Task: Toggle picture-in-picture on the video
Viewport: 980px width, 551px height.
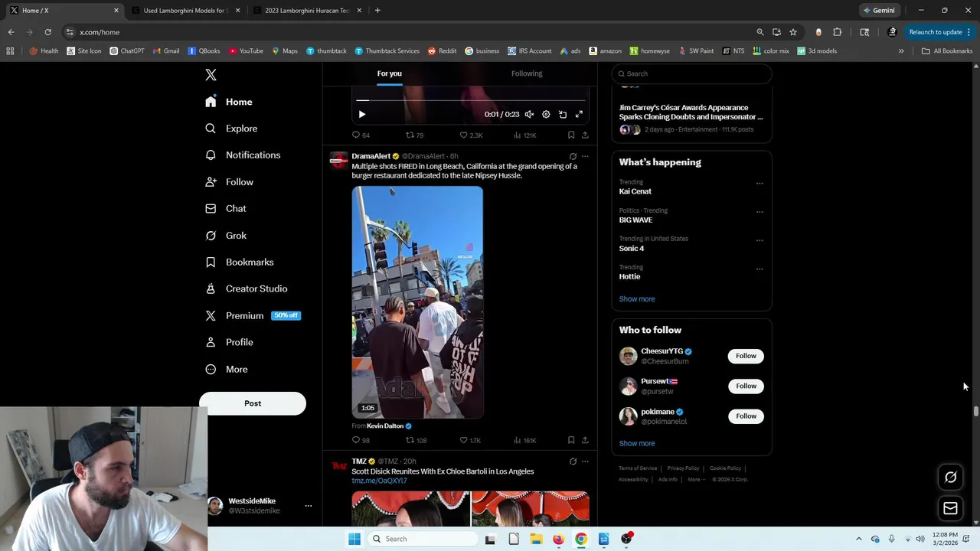Action: click(x=563, y=115)
